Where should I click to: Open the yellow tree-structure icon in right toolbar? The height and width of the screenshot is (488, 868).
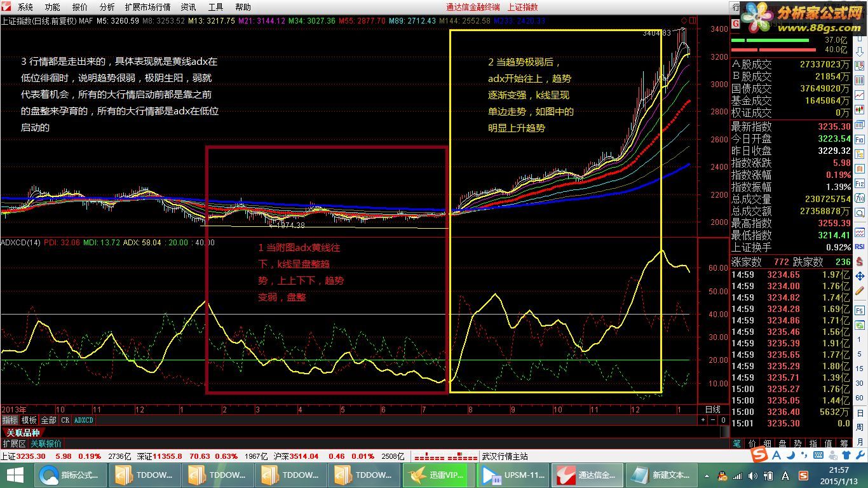[860, 154]
